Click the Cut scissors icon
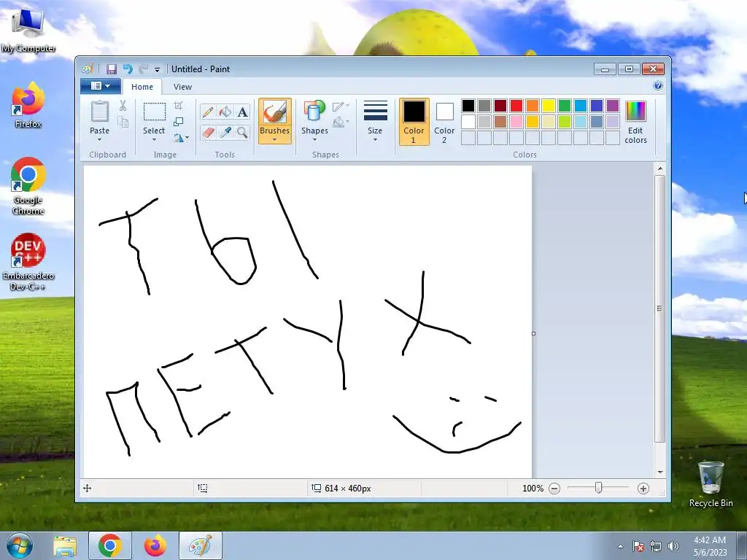This screenshot has width=747, height=560. 123,106
